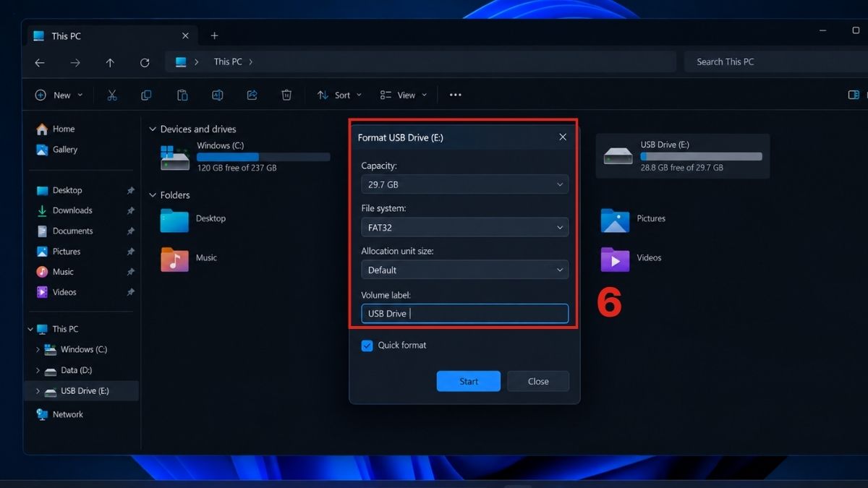This screenshot has height=488, width=868.
Task: Collapse the Devices and drives section
Action: 152,129
